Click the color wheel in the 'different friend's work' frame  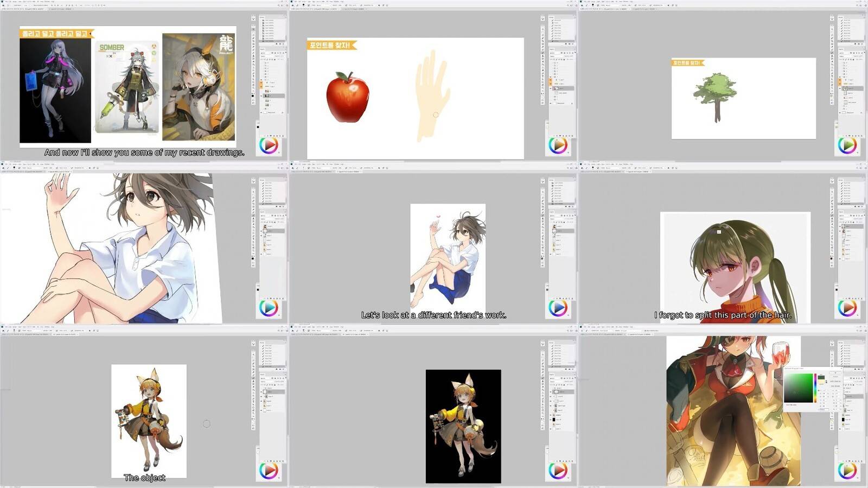point(558,308)
